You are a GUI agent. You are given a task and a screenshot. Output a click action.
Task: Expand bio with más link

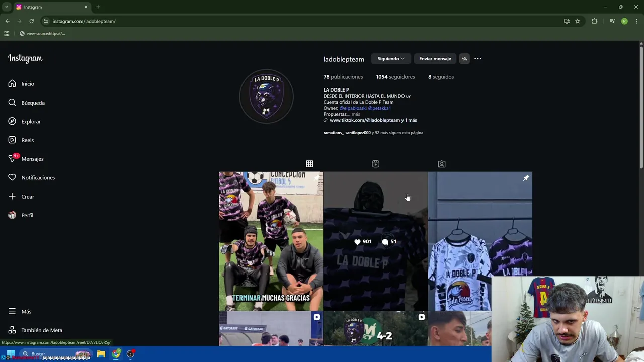click(356, 114)
